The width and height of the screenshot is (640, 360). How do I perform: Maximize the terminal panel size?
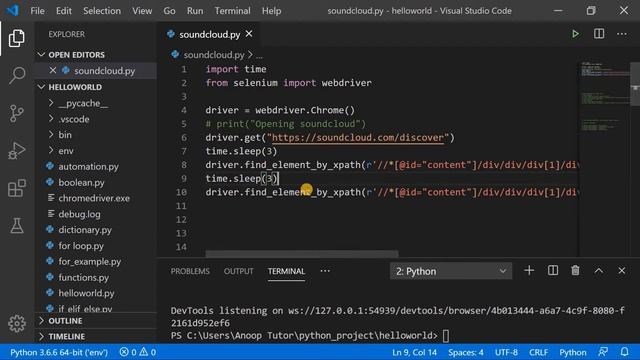(598, 271)
